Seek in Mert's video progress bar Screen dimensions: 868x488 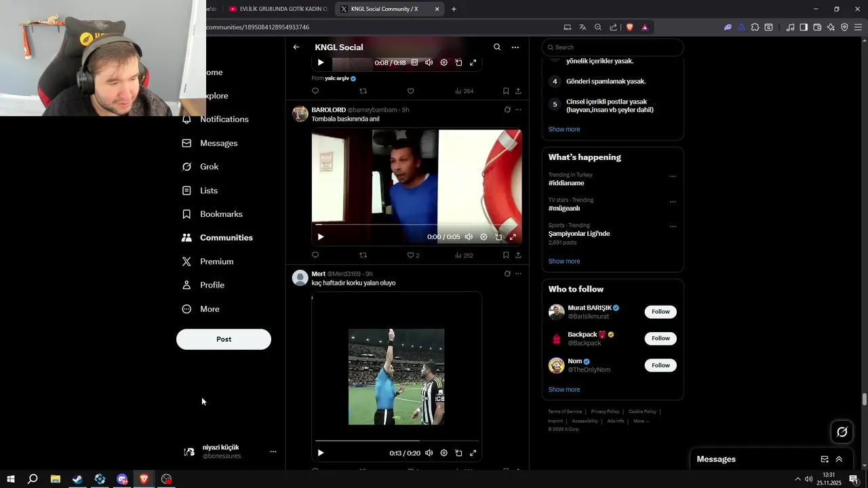point(397,441)
